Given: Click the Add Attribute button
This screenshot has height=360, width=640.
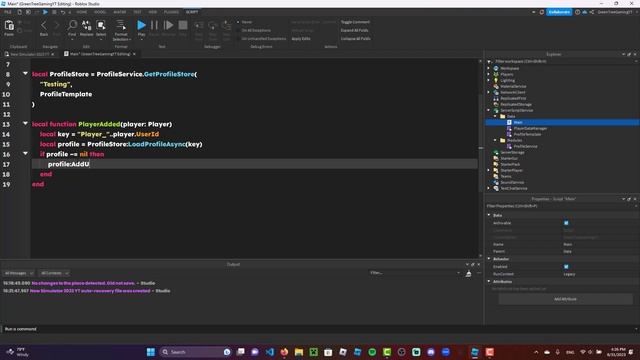Looking at the screenshot, I should click(x=565, y=299).
